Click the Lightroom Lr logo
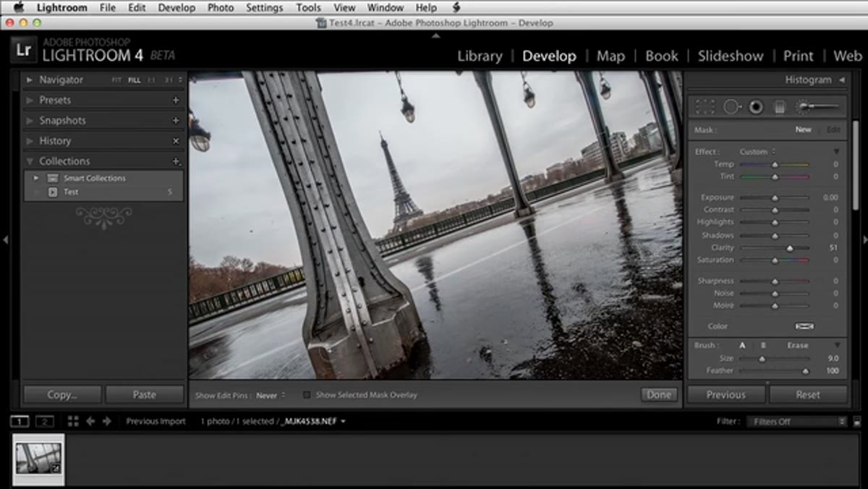The width and height of the screenshot is (868, 489). click(x=23, y=51)
